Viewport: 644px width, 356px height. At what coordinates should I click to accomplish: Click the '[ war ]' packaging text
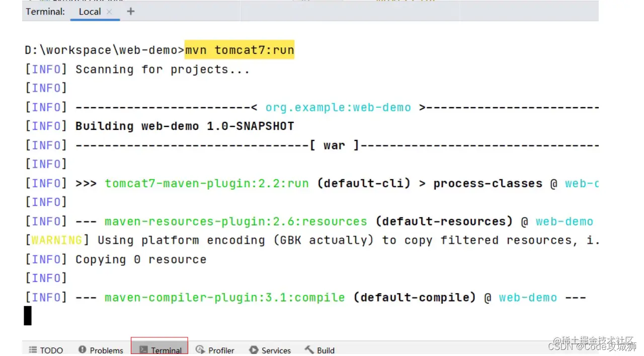[x=335, y=146]
